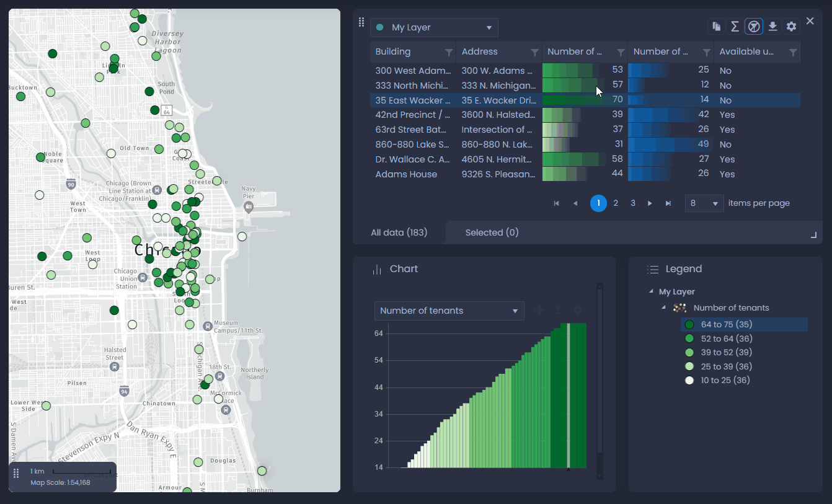This screenshot has width=832, height=504.
Task: Go to the first table page
Action: [x=556, y=203]
